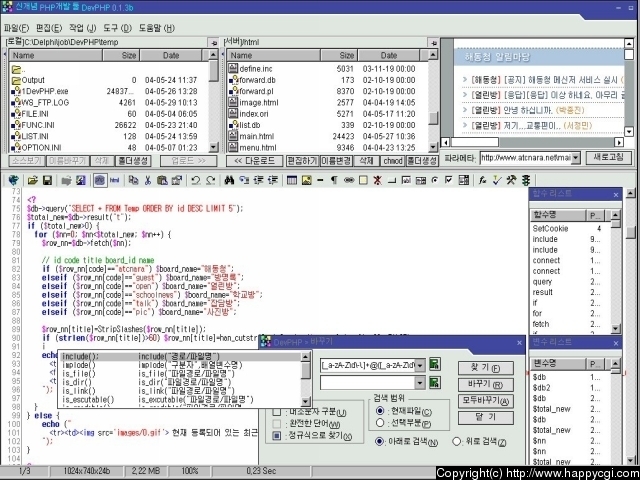Run syntax check with the checkmark icon
Viewport: 640px width, 480px height.
point(497,180)
